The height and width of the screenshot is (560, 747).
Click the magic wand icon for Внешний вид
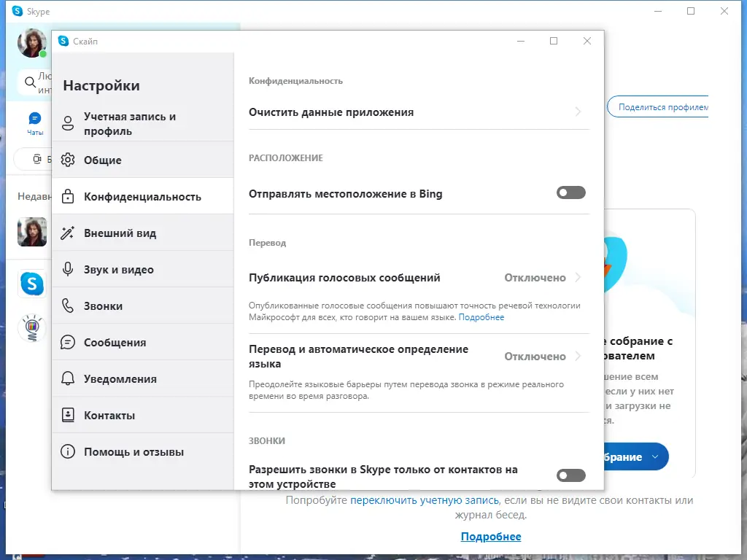pos(68,233)
